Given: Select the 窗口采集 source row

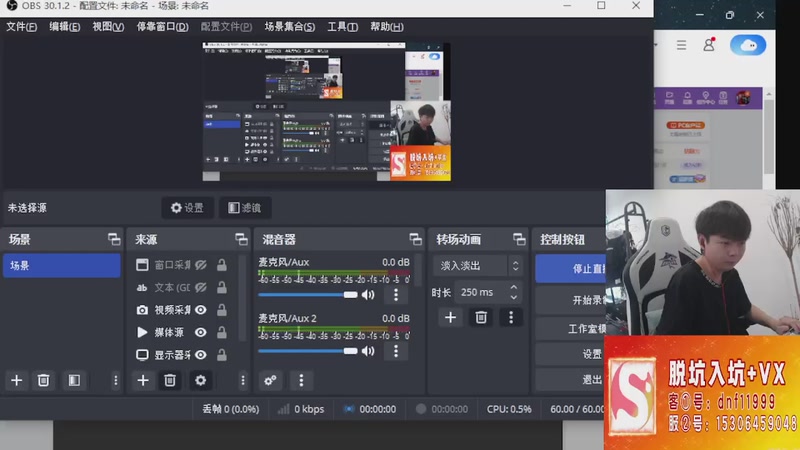Looking at the screenshot, I should coord(182,265).
